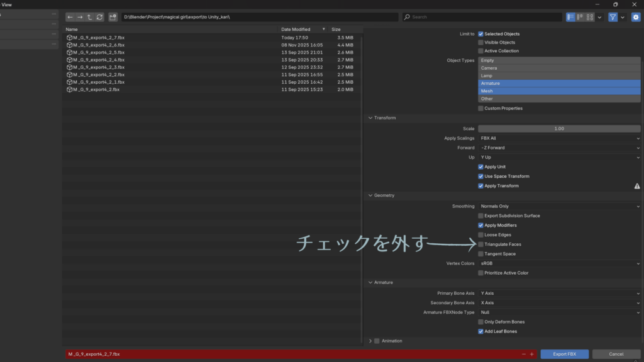The height and width of the screenshot is (362, 644).
Task: Toggle the file filter funnel icon
Action: tap(613, 17)
